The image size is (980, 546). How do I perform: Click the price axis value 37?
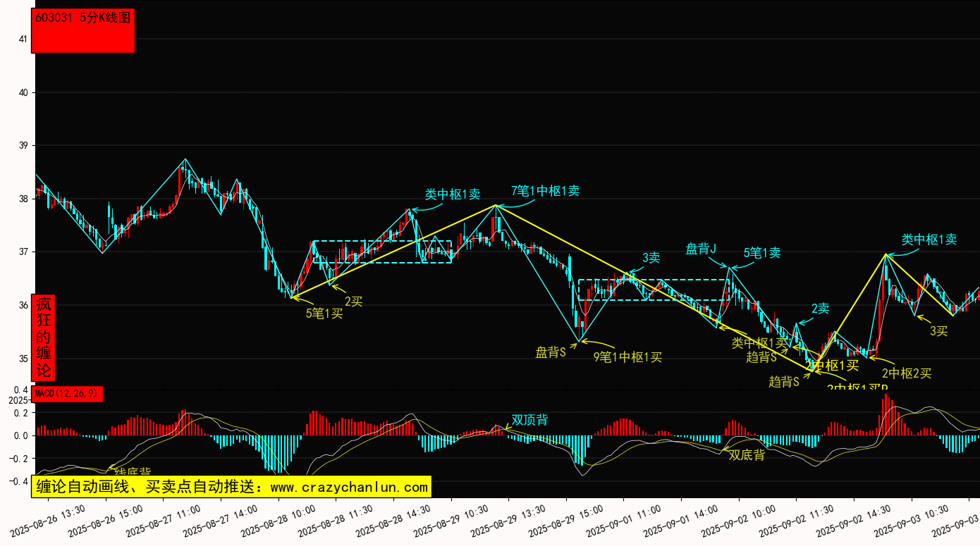23,252
